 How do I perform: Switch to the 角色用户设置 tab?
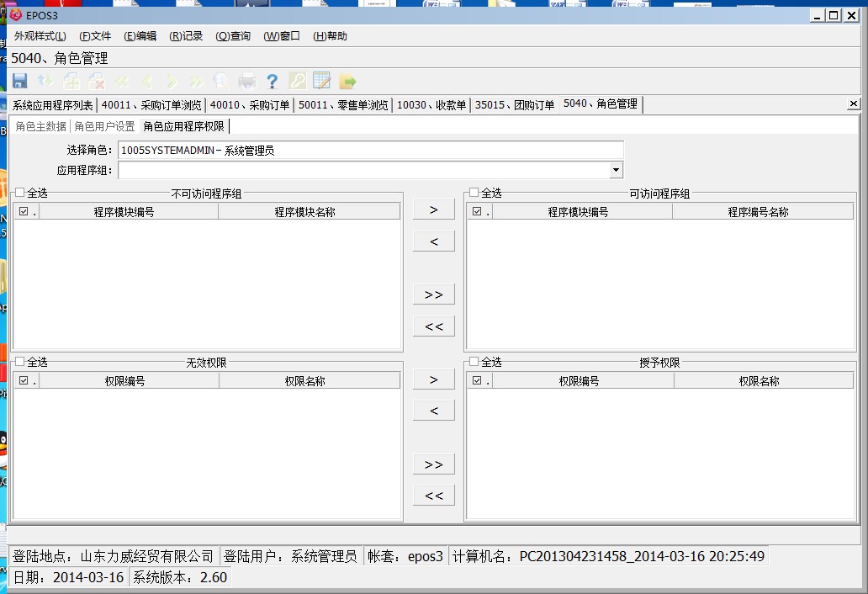coord(104,126)
